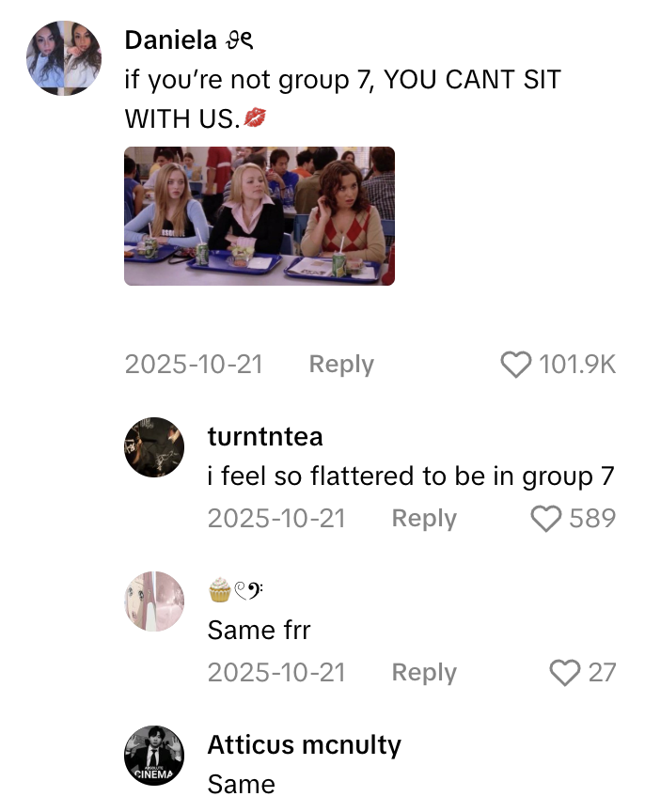Open the Mean Girls cafeteria image
The image size is (645, 812).
tap(260, 216)
